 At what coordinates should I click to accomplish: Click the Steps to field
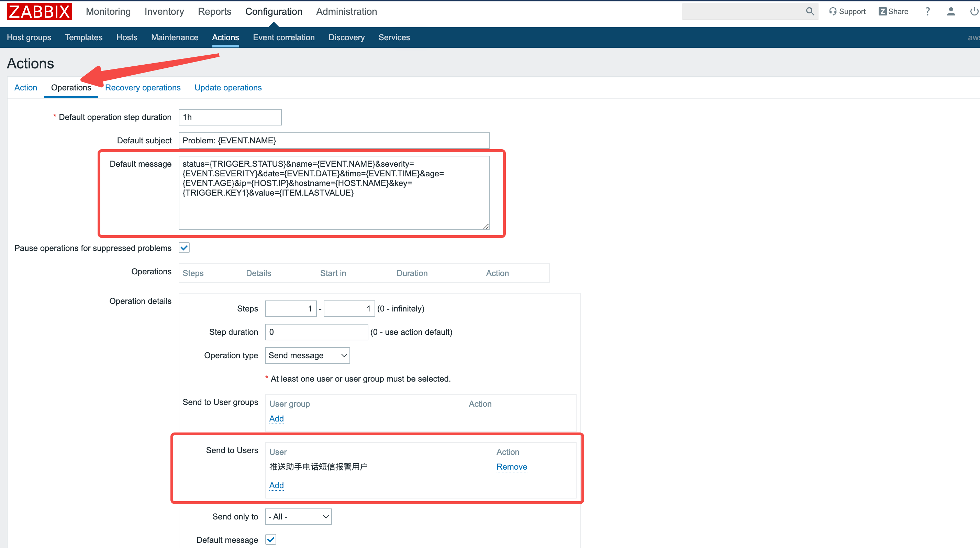349,309
